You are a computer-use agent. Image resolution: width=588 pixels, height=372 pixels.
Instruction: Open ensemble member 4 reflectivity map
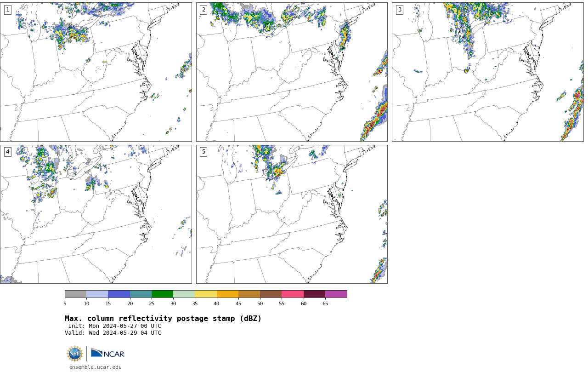(x=96, y=214)
